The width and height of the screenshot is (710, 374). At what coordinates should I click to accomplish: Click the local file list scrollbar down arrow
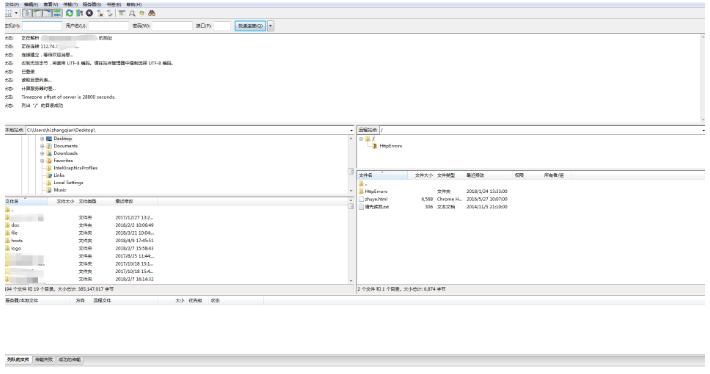click(x=351, y=281)
